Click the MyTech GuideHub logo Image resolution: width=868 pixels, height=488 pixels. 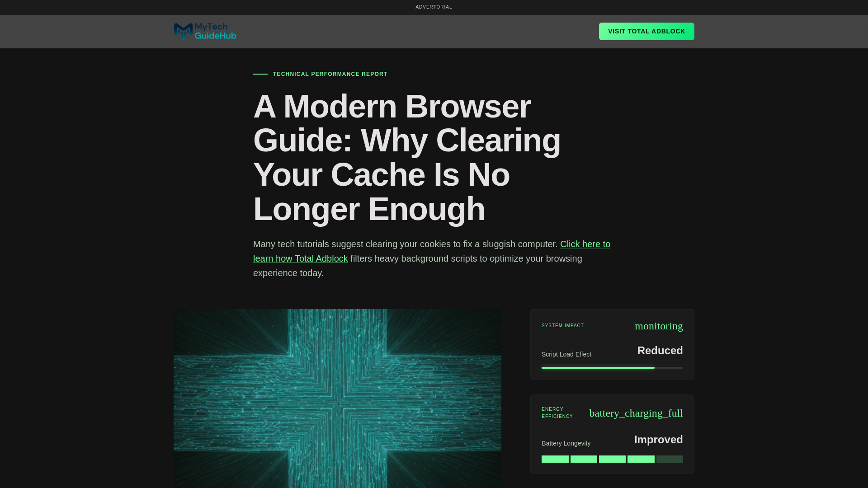[x=205, y=31]
